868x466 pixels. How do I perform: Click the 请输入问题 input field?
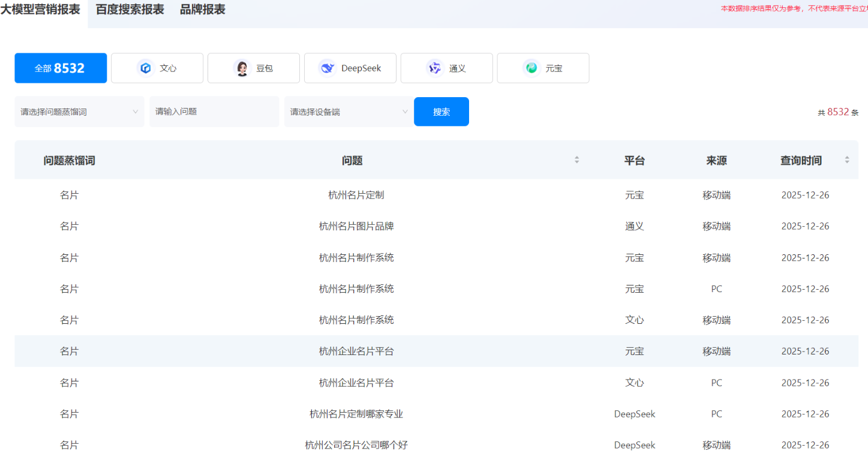(214, 112)
